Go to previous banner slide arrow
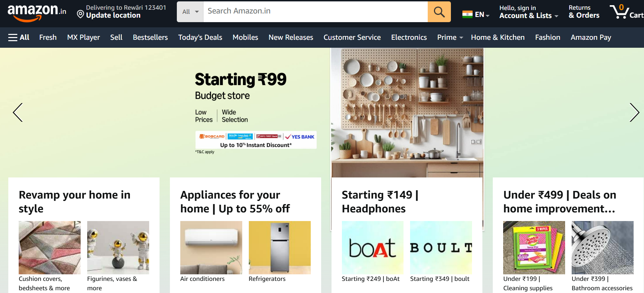 [18, 112]
